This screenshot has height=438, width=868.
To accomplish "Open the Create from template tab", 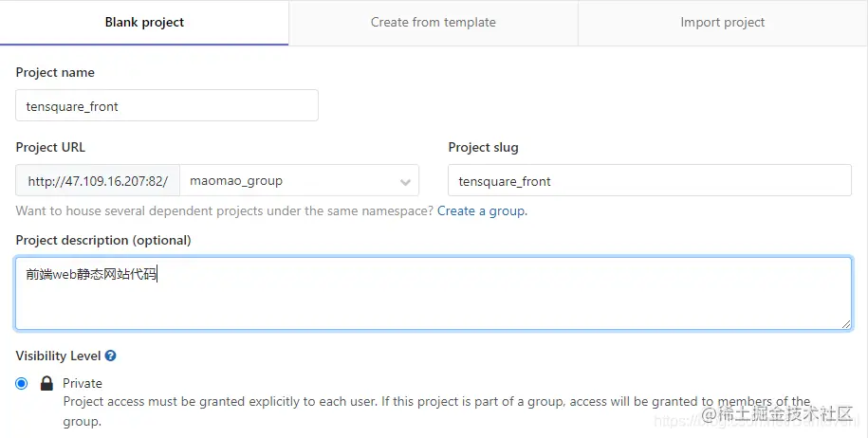I will [x=433, y=23].
